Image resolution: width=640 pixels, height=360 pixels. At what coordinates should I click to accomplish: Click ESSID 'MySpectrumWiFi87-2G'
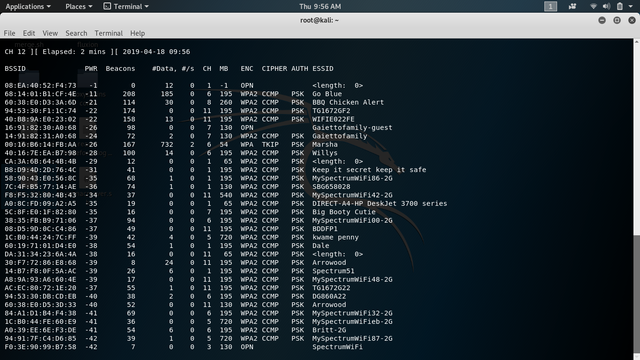[352, 338]
